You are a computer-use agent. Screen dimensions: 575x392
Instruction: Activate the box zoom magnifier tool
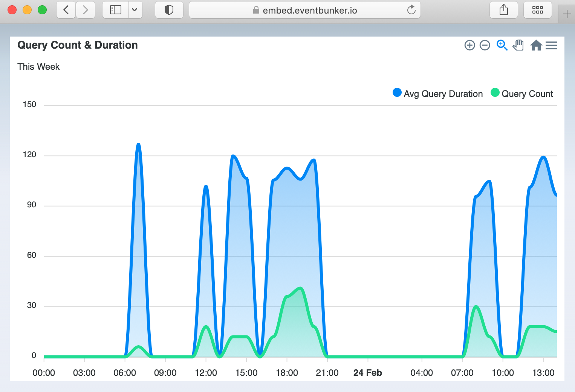pyautogui.click(x=502, y=45)
